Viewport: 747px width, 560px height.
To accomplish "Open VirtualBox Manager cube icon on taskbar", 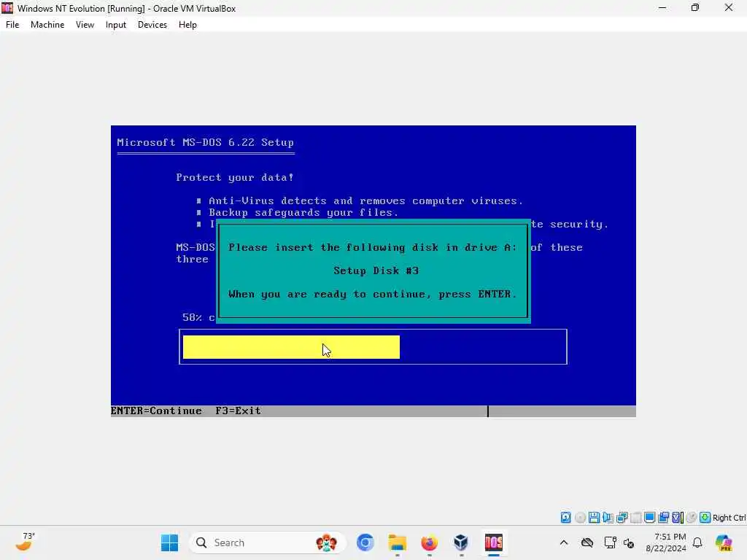I will pos(461,542).
